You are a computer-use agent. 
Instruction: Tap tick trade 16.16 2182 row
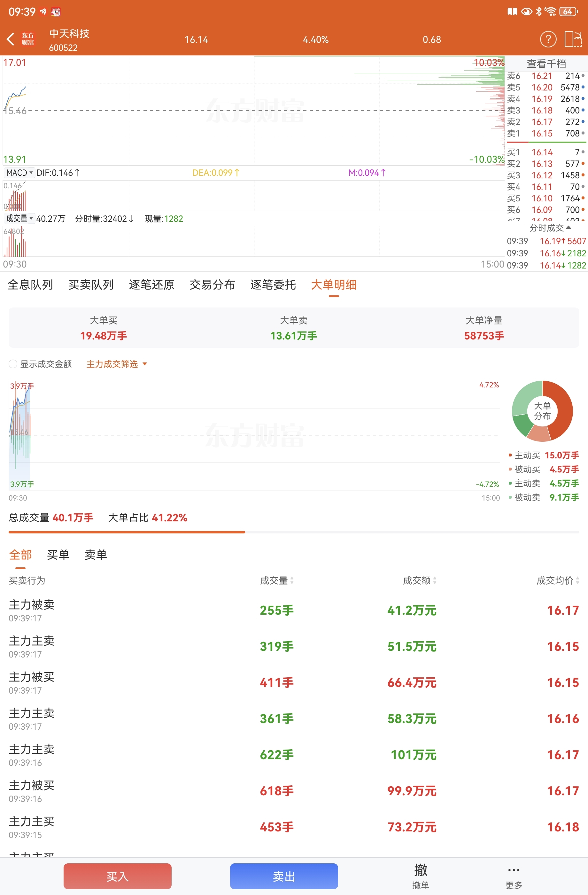point(546,253)
